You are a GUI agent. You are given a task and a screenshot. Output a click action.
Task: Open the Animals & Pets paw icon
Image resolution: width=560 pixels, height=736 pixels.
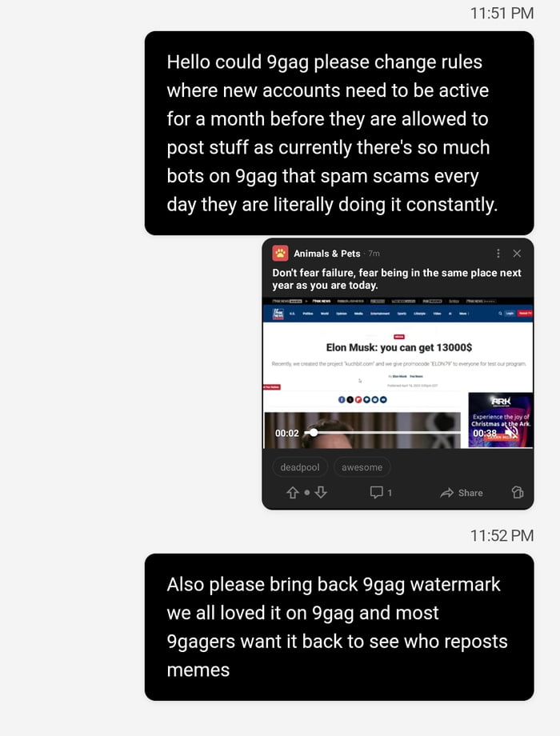(280, 254)
